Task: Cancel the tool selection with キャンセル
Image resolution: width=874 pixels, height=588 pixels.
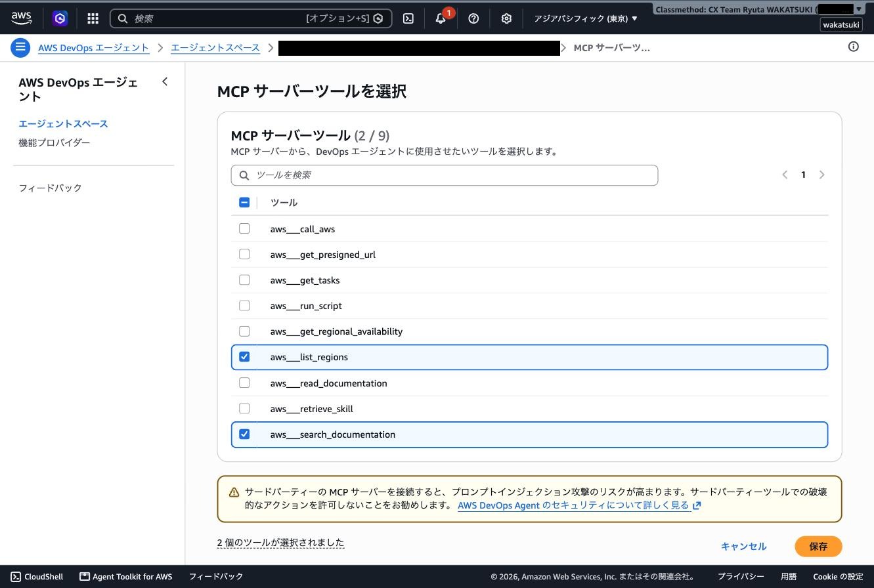Action: point(743,546)
